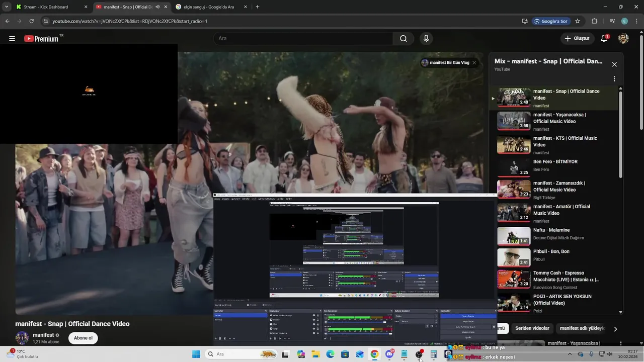Open Chrome tab search dropdown
644x362 pixels.
click(x=7, y=7)
